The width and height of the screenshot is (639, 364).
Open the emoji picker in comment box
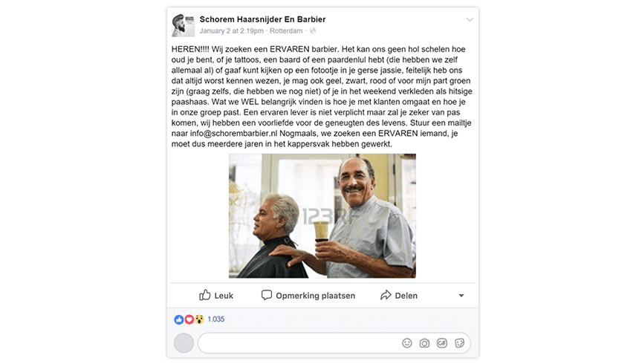coord(406,343)
